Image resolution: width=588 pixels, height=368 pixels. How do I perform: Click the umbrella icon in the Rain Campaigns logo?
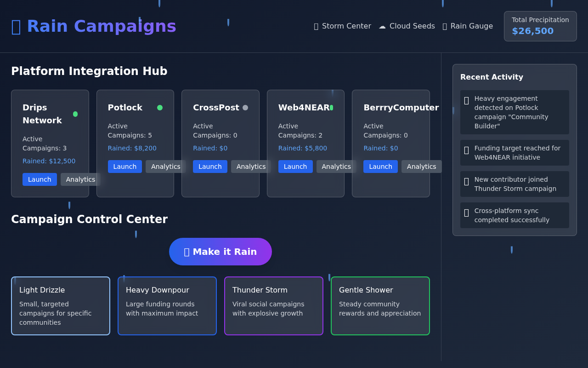pos(16,26)
